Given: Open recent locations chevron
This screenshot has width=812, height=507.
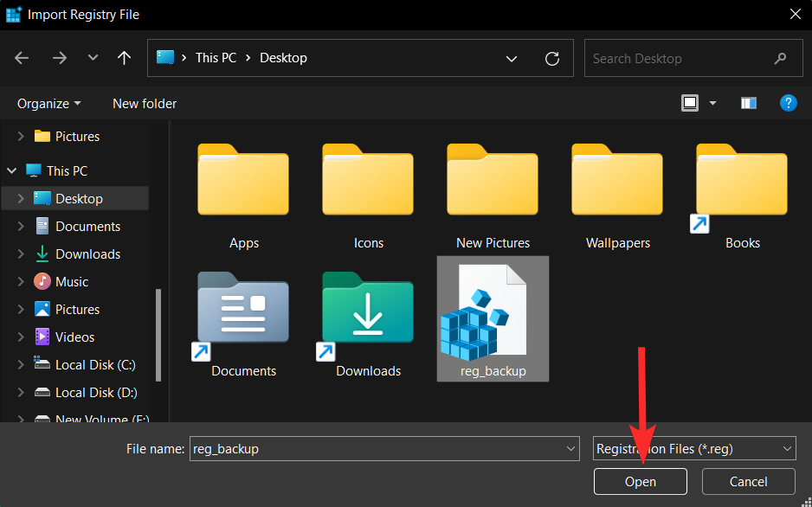Looking at the screenshot, I should pyautogui.click(x=93, y=58).
